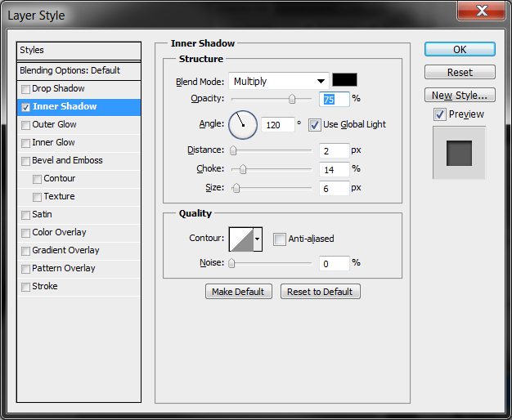This screenshot has width=512, height=420.
Task: Click the Contour curve thumbnail
Action: [x=241, y=239]
